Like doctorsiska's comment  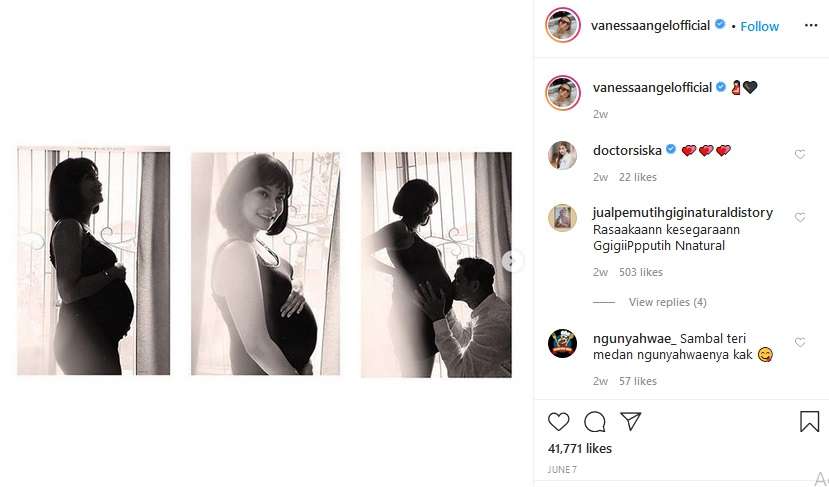pyautogui.click(x=800, y=154)
